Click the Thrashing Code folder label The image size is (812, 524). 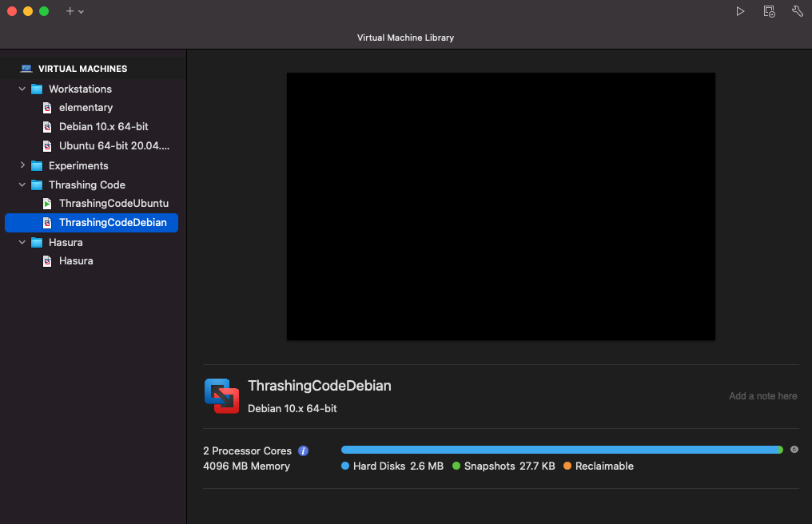tap(87, 185)
